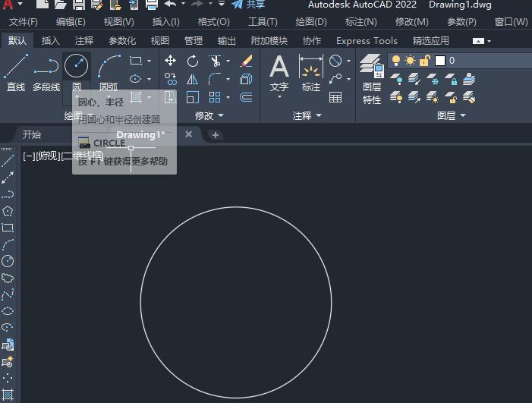Expand the Layers (图层) panel dropdown
The width and height of the screenshot is (532, 403).
(452, 115)
